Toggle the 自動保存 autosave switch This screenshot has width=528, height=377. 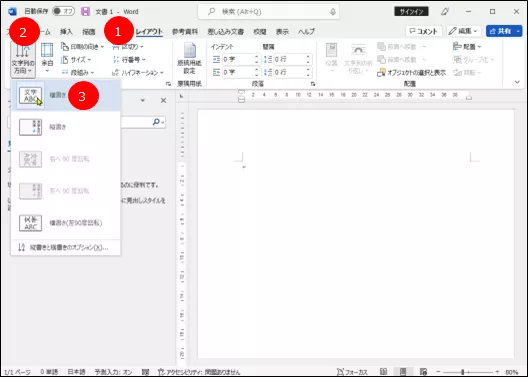[x=64, y=11]
